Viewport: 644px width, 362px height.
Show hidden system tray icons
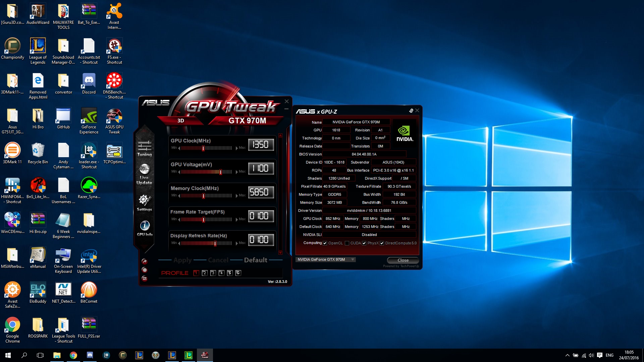point(567,355)
